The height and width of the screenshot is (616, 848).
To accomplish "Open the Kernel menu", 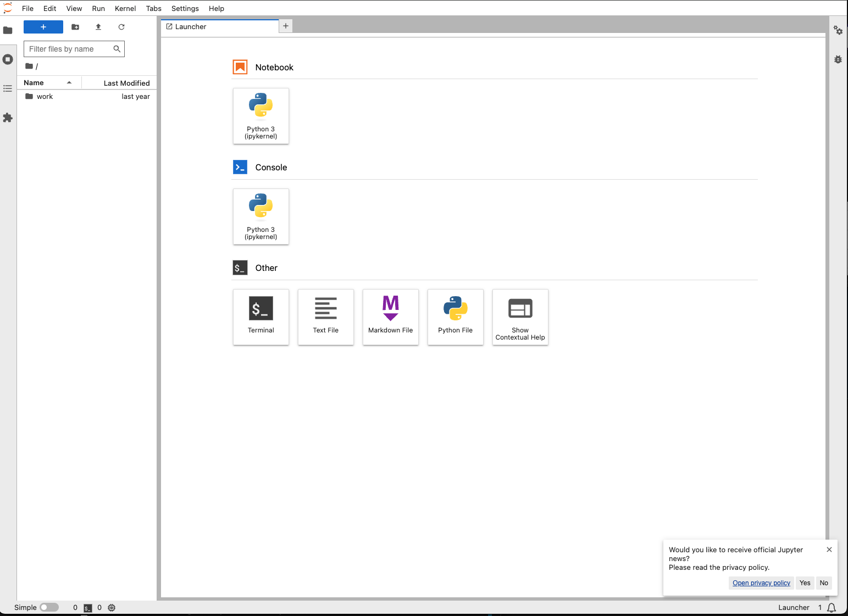I will point(125,8).
